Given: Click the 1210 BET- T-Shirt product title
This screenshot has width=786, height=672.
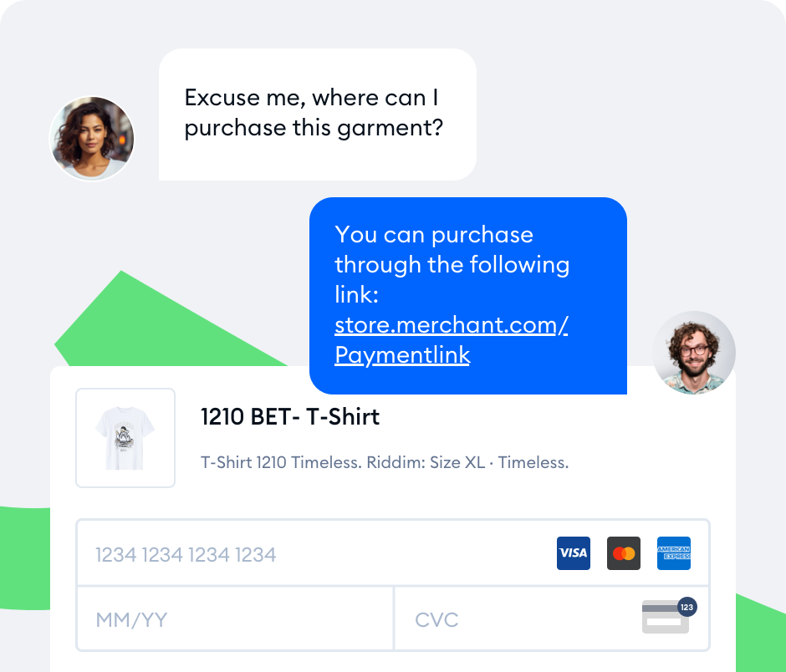Looking at the screenshot, I should [290, 416].
